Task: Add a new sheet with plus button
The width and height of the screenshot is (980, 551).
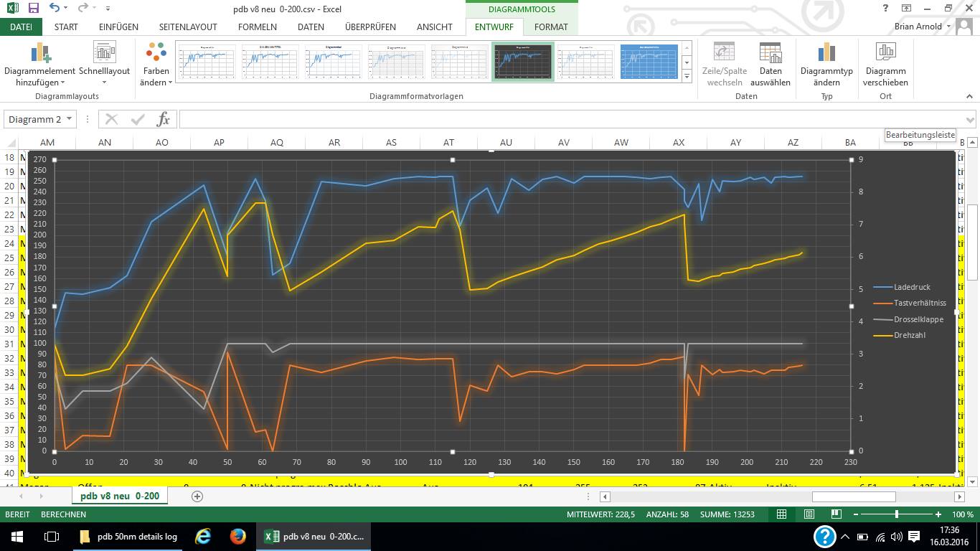Action: point(197,496)
